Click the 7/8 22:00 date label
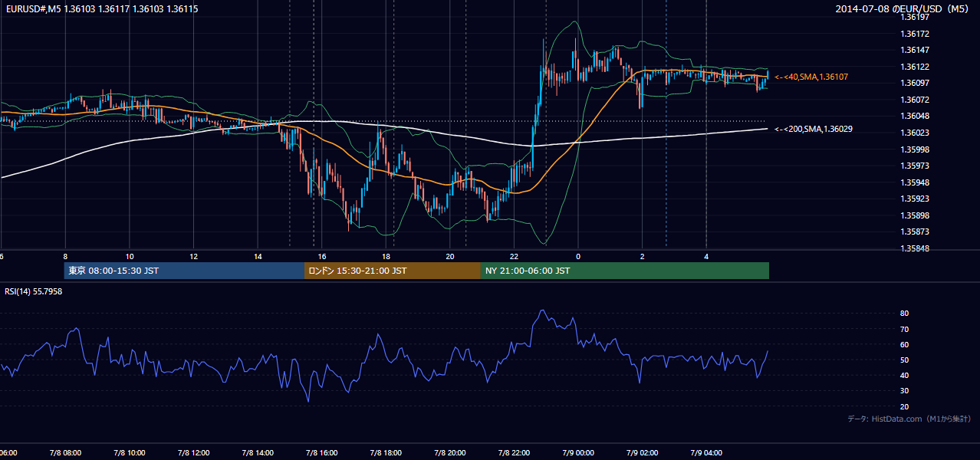This screenshot has width=980, height=460. coord(514,453)
